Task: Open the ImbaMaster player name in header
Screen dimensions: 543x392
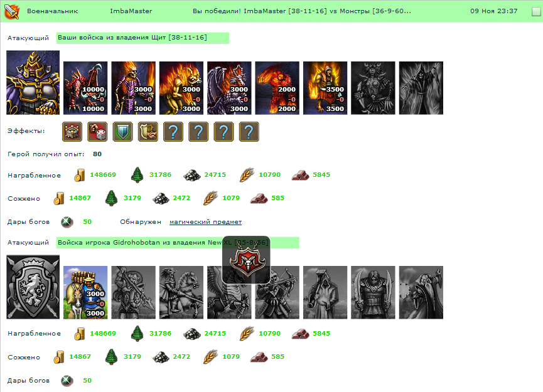Action: pos(131,11)
